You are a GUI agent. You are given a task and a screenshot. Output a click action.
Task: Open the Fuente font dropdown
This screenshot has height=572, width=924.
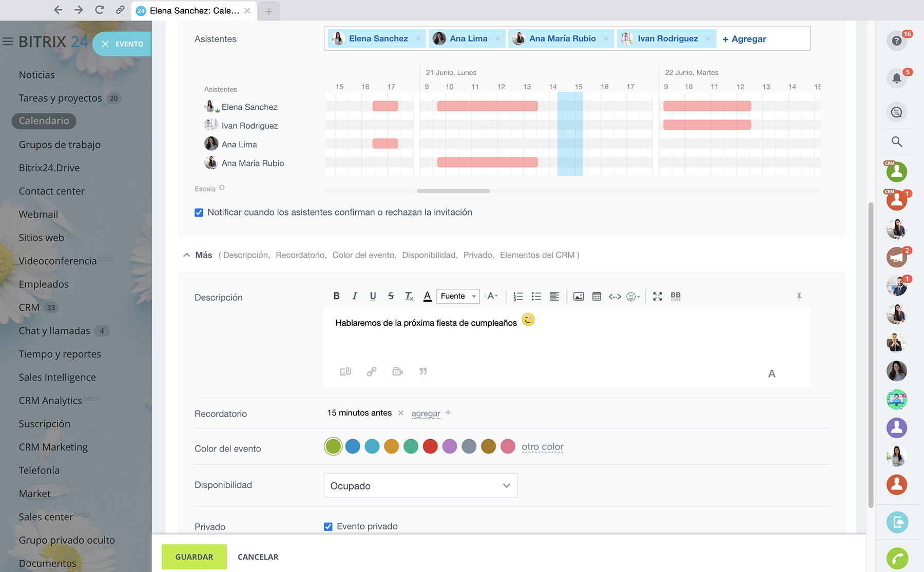tap(458, 296)
